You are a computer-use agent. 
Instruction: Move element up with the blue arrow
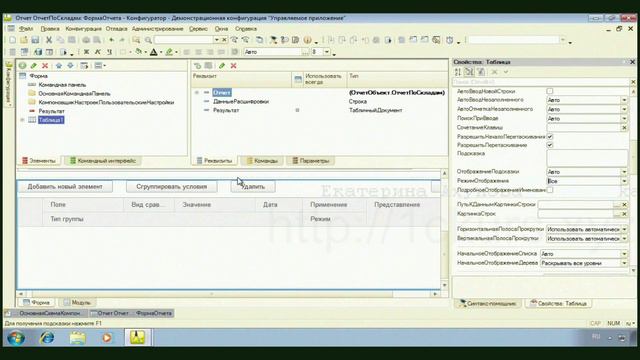[x=59, y=66]
